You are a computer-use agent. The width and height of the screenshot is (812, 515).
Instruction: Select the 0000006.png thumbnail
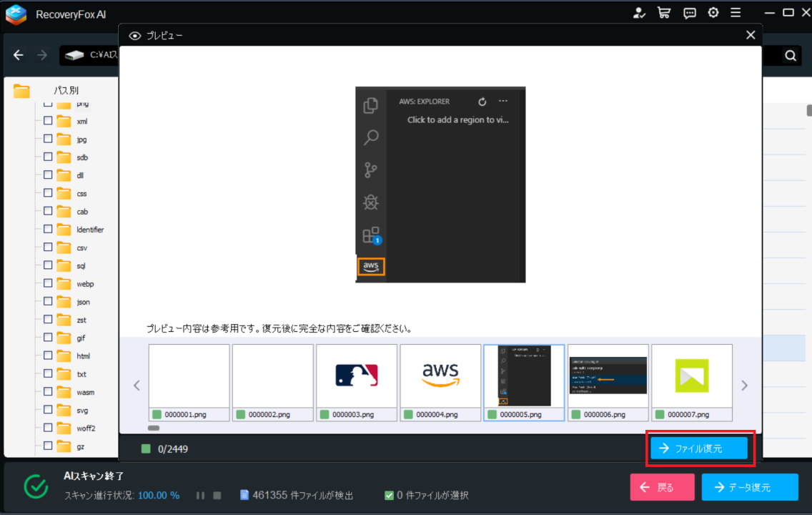(608, 383)
